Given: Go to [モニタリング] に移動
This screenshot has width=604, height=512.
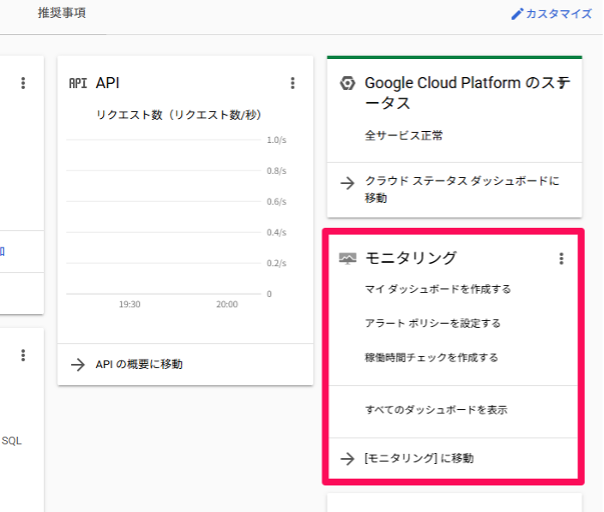Looking at the screenshot, I should 419,458.
